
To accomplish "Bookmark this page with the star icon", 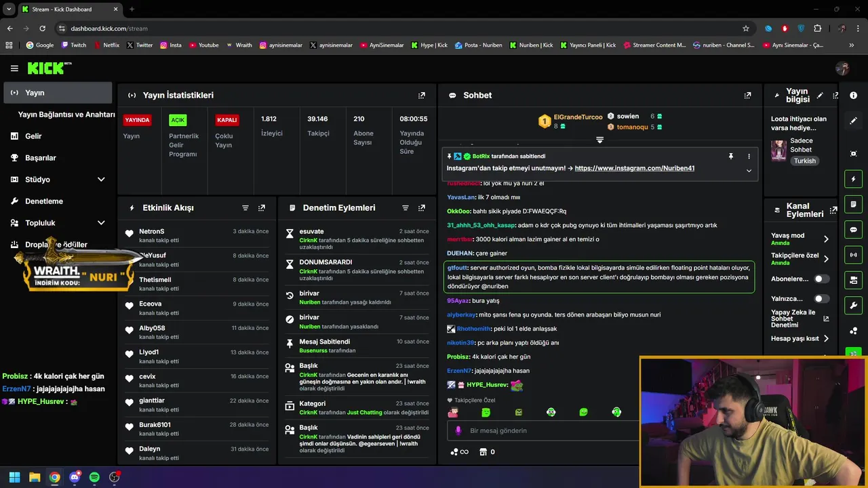I will click(x=746, y=28).
